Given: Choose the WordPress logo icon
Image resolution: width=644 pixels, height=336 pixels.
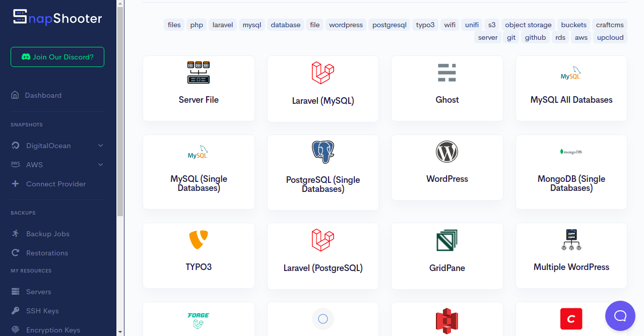Looking at the screenshot, I should [x=447, y=152].
